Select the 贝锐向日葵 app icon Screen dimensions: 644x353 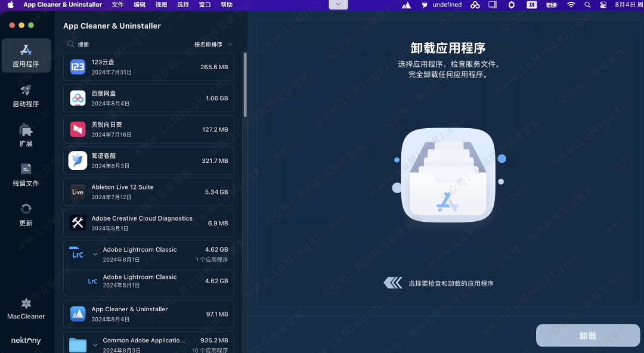78,129
